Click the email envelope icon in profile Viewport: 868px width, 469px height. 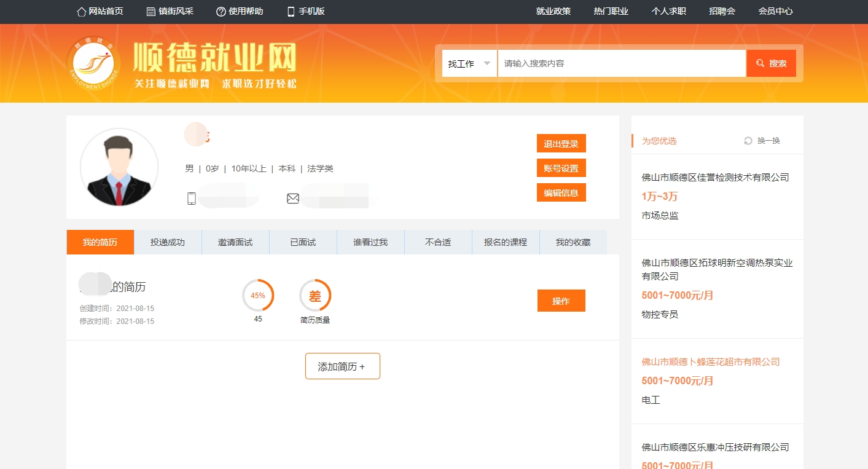tap(293, 199)
